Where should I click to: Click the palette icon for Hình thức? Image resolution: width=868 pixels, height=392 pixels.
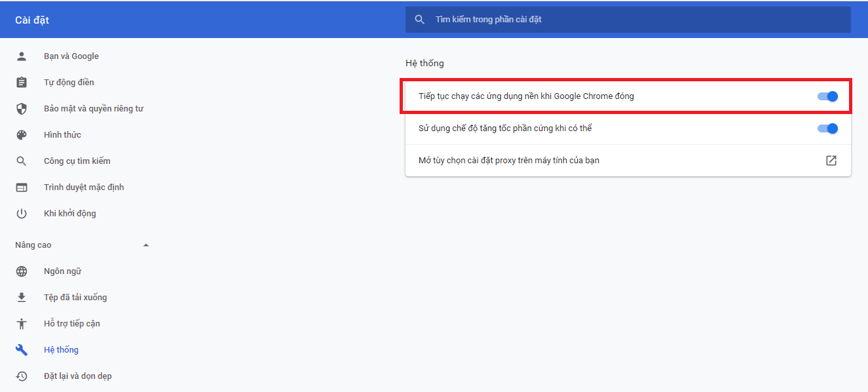pos(22,135)
